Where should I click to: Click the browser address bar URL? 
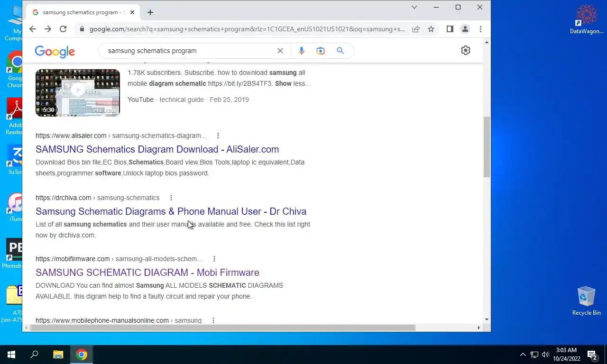tap(247, 29)
